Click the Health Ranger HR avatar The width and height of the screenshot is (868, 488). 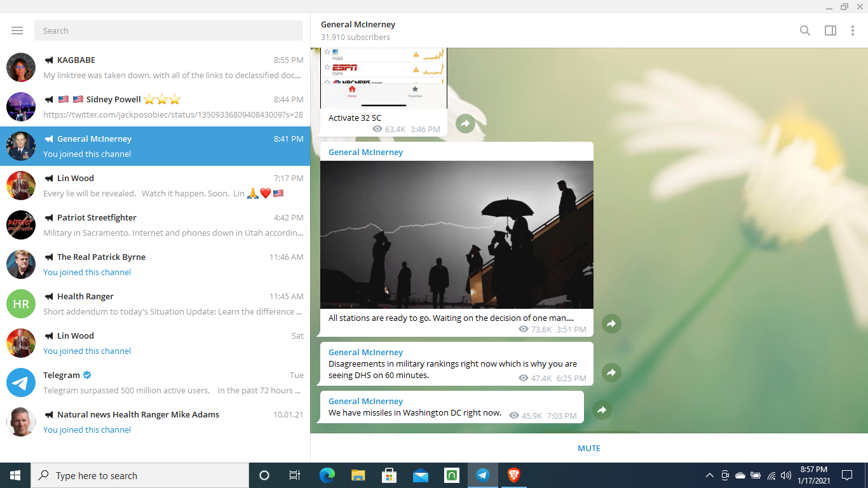click(21, 304)
